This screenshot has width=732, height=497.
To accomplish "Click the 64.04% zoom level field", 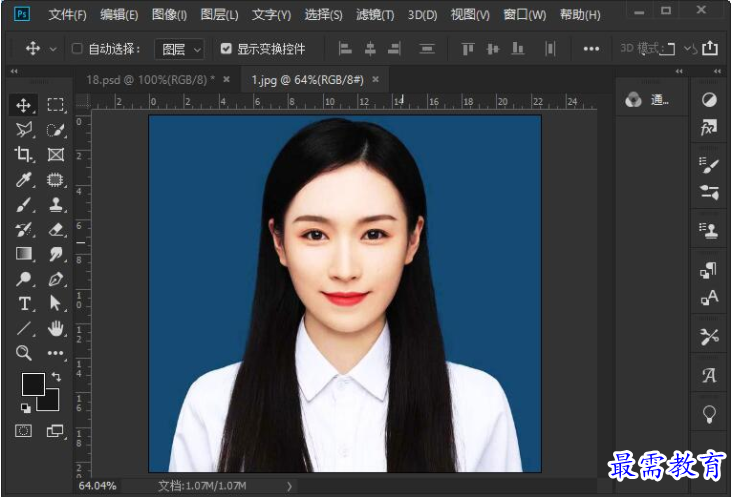I will pyautogui.click(x=98, y=486).
